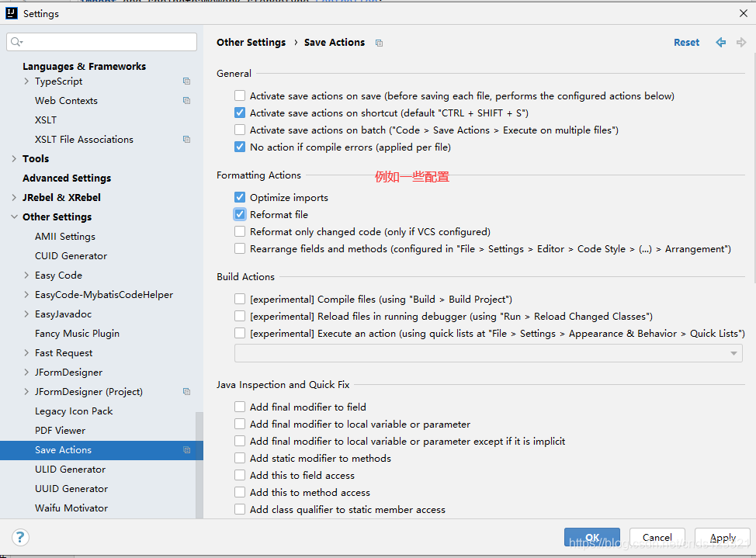Select ULID Generator
The width and height of the screenshot is (756, 558).
coord(70,470)
